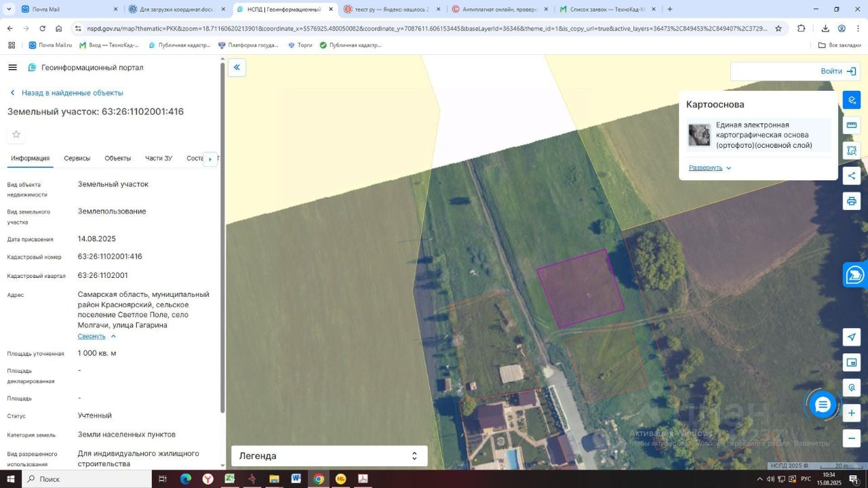Open the Части ЗУ tab

(x=159, y=159)
